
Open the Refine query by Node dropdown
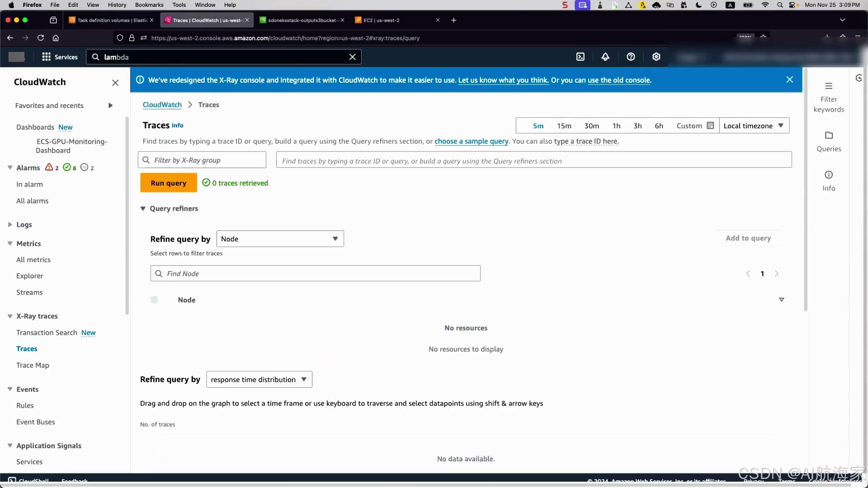click(x=280, y=239)
